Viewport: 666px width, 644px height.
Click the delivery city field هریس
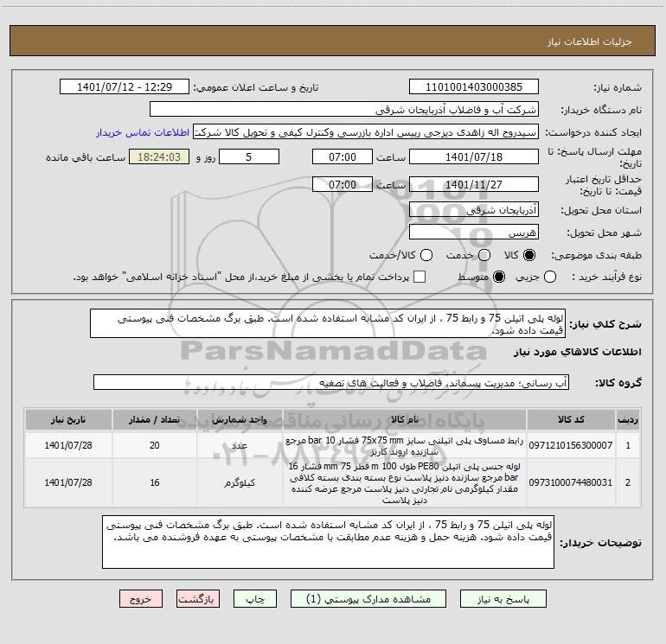(x=474, y=233)
